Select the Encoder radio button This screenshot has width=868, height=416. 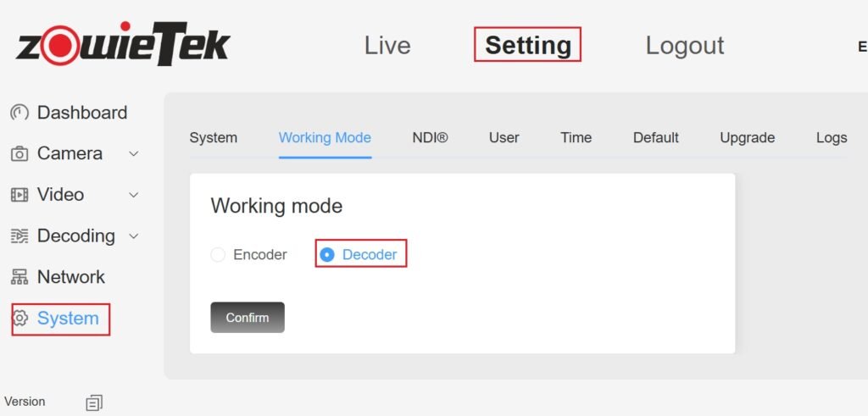tap(218, 254)
